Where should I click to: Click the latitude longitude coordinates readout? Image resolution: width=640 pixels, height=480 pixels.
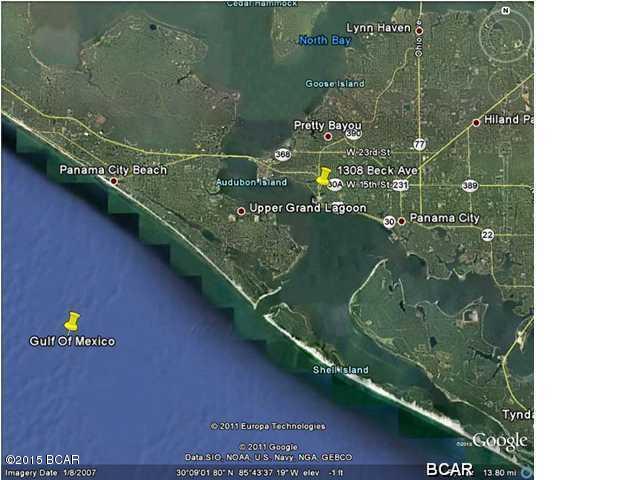237,473
